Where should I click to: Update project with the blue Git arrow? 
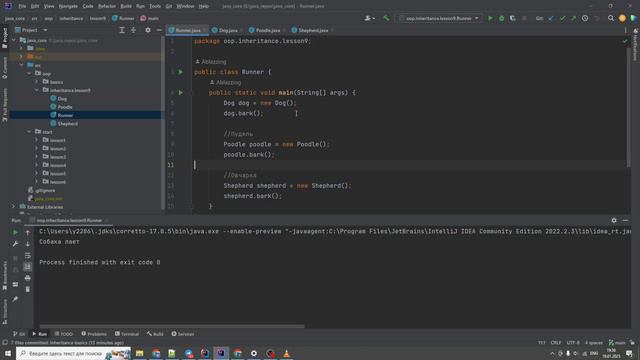[x=551, y=18]
